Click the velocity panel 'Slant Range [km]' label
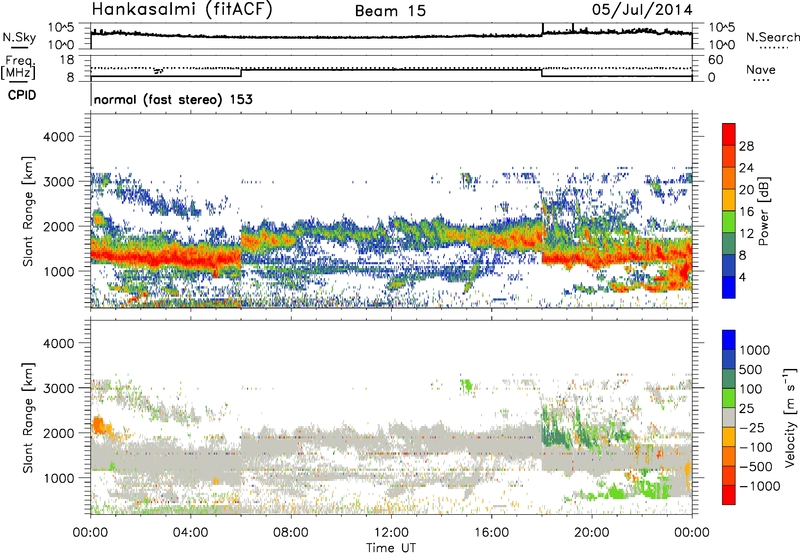 (28, 417)
